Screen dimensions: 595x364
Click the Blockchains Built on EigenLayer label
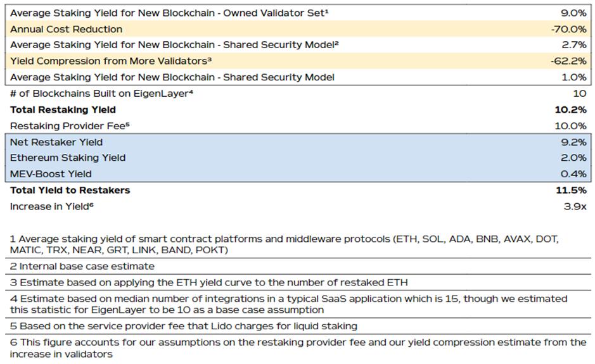pyautogui.click(x=107, y=93)
